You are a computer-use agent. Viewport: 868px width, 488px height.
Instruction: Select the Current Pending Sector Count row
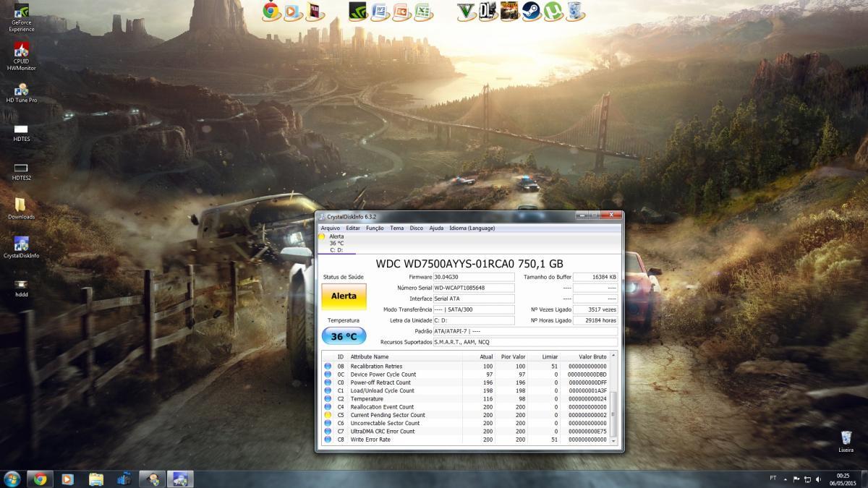(467, 415)
